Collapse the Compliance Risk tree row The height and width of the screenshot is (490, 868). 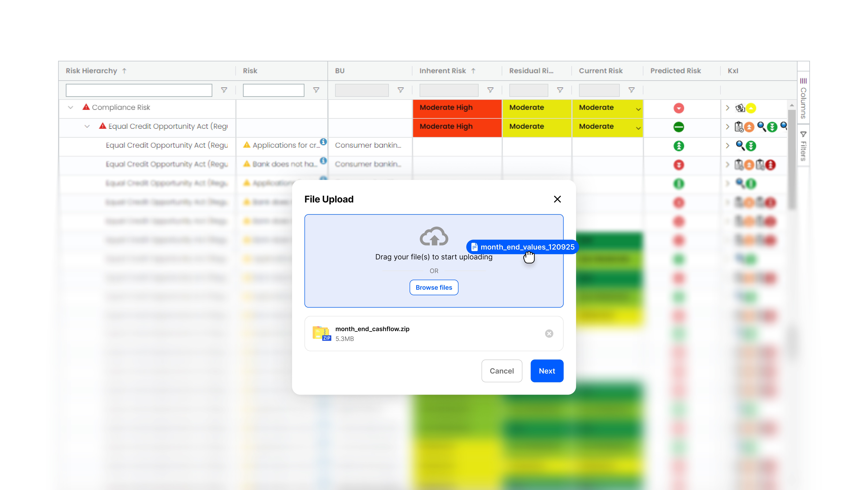70,108
